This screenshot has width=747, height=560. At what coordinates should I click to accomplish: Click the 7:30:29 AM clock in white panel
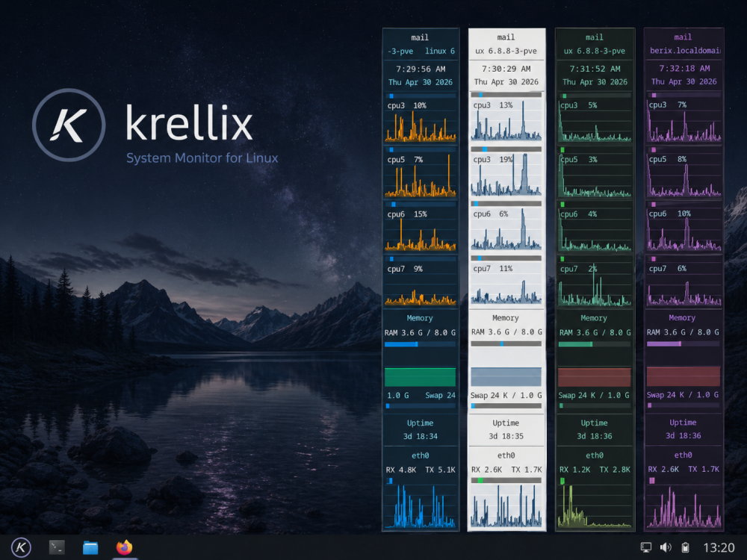coord(506,69)
